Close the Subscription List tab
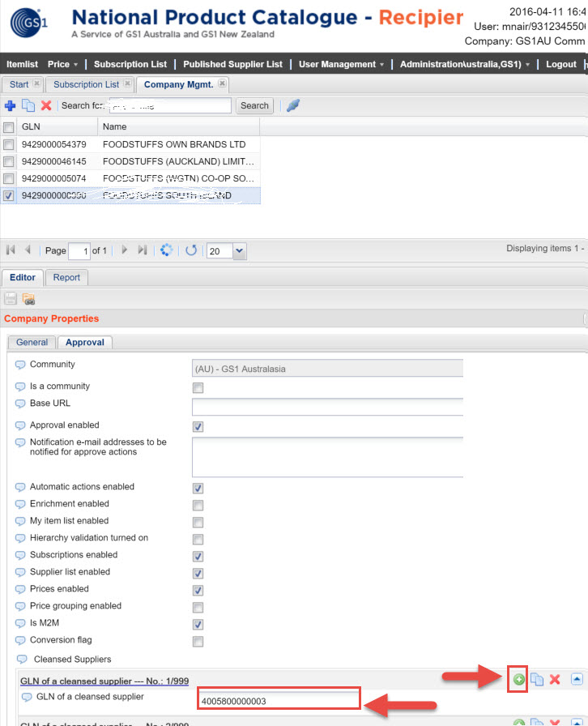The height and width of the screenshot is (726, 588). pos(127,83)
